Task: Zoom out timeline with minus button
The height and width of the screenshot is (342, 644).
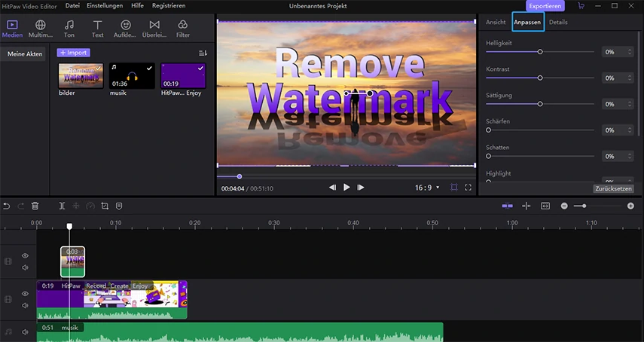Action: (564, 206)
